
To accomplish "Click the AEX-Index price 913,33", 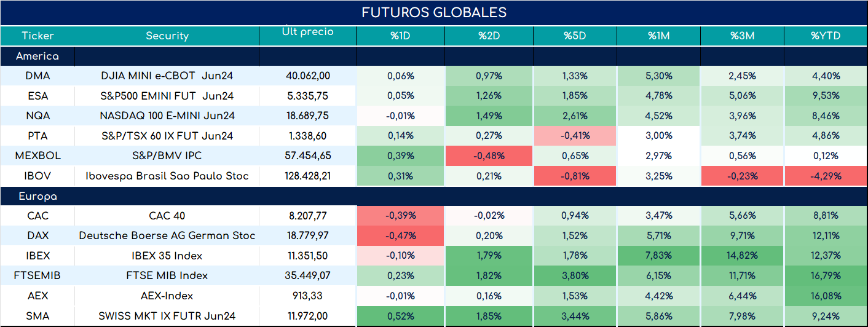I will pos(307,296).
